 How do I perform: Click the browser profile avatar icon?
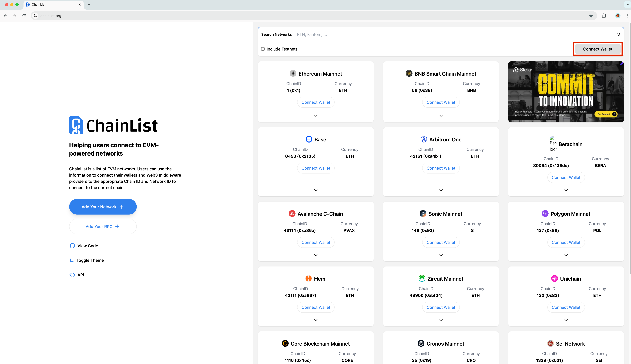point(618,16)
